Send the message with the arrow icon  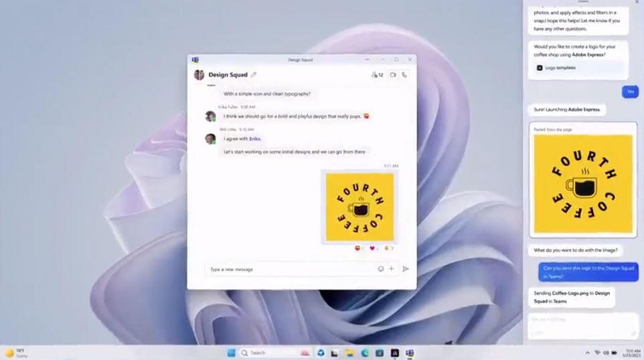click(406, 269)
